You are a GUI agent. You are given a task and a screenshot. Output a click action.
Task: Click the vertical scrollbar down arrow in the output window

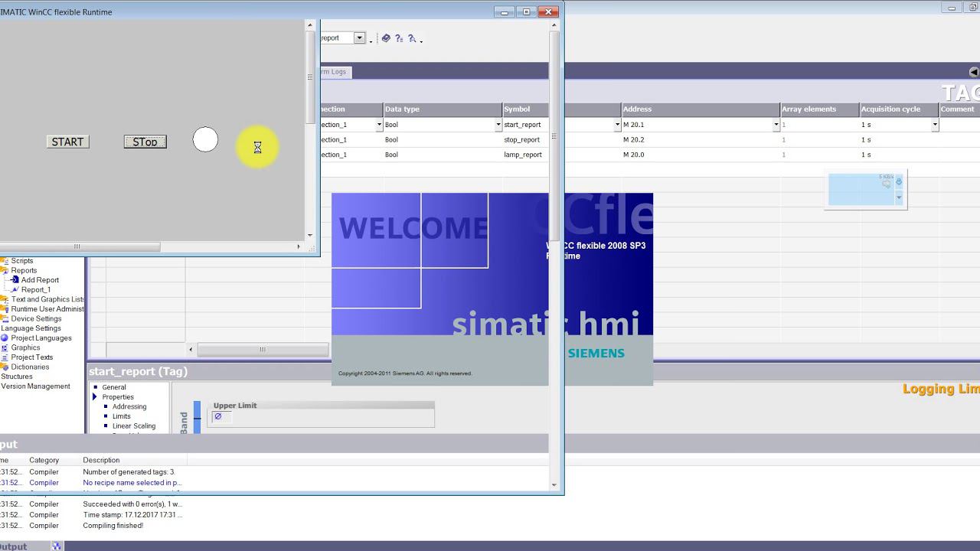[554, 484]
